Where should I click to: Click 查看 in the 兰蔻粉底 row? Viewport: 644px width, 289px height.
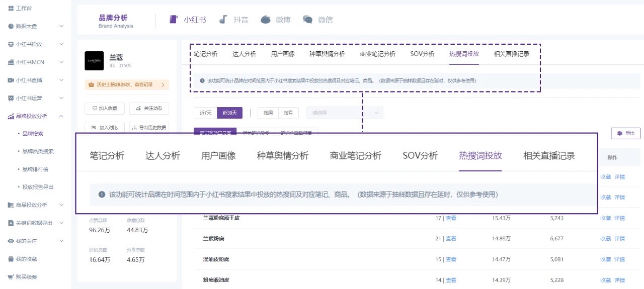point(451,239)
